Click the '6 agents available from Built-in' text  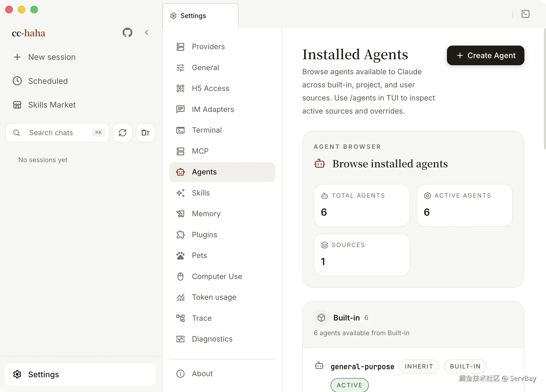361,333
